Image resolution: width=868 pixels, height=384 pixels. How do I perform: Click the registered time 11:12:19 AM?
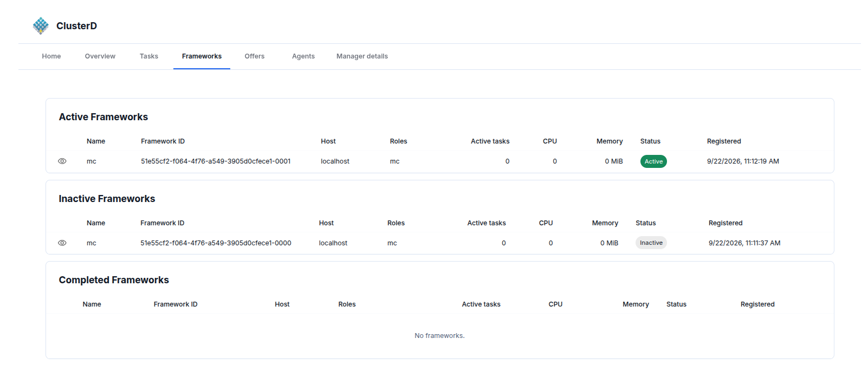click(x=743, y=161)
